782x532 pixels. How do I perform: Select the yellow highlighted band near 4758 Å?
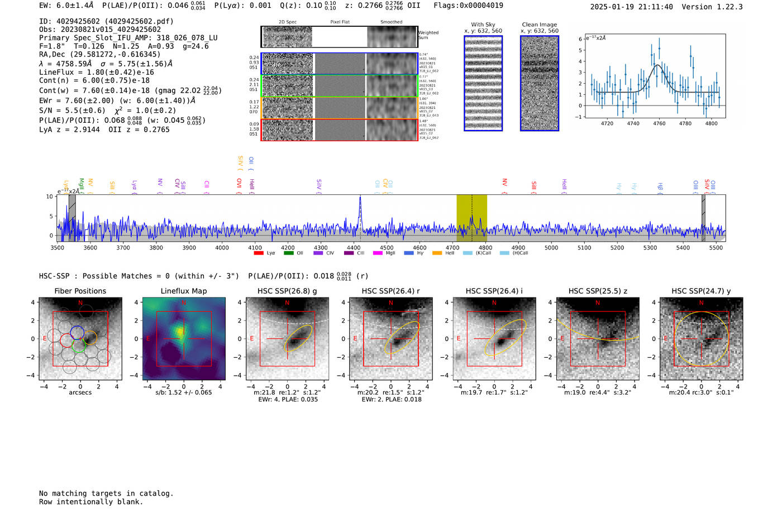click(x=472, y=218)
